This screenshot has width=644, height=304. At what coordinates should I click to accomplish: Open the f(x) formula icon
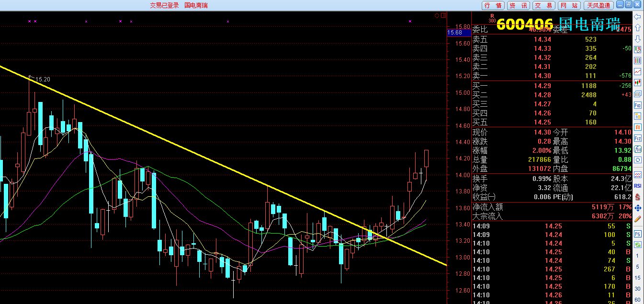(637, 149)
